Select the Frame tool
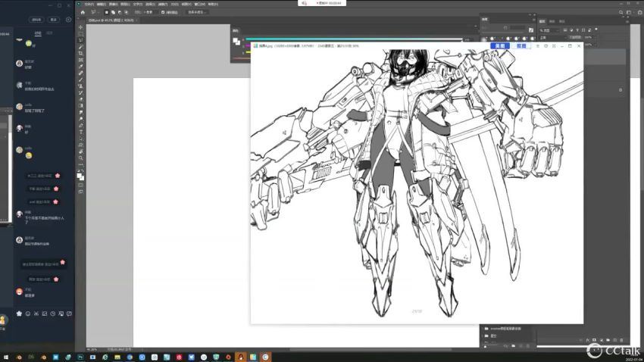The width and height of the screenshot is (644, 362). pyautogui.click(x=80, y=60)
